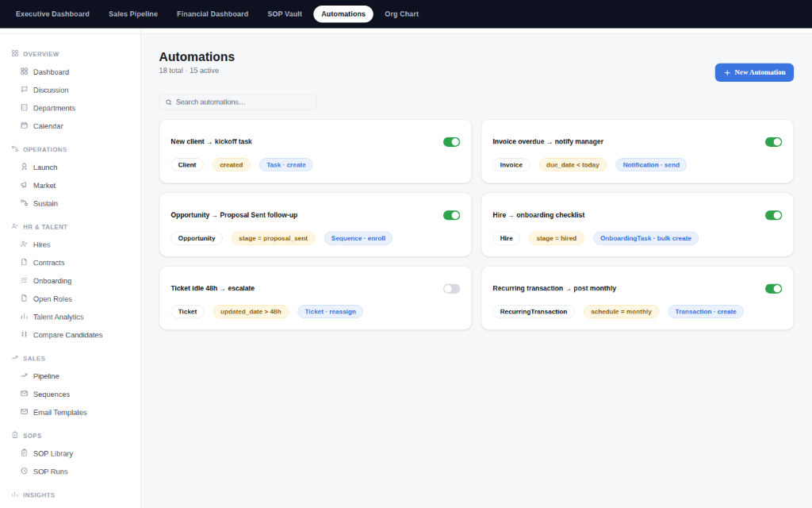Toggle off Invoice overdue notify manager
Screen dimensions: 812x508
tap(773, 142)
